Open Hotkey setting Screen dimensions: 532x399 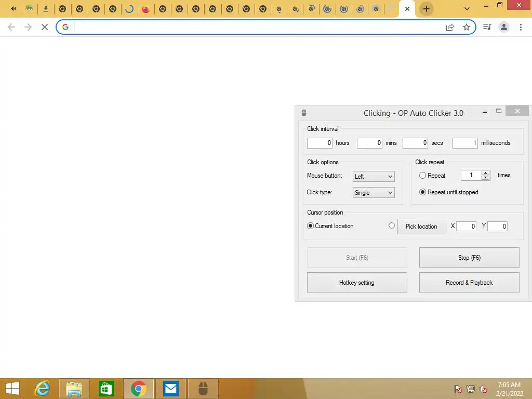pos(357,282)
